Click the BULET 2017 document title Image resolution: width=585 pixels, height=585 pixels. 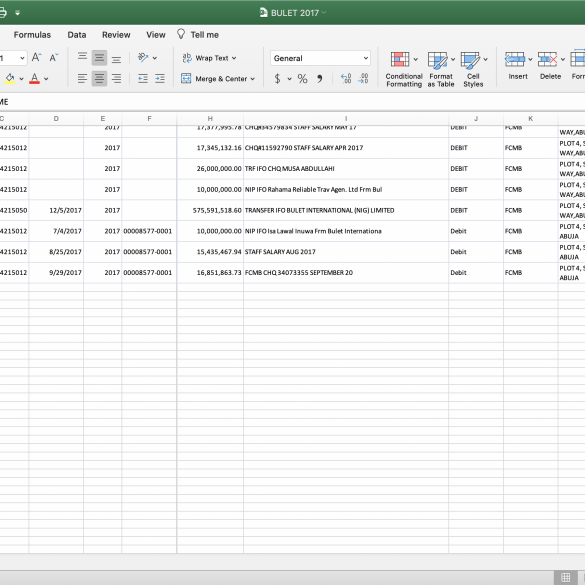(295, 13)
